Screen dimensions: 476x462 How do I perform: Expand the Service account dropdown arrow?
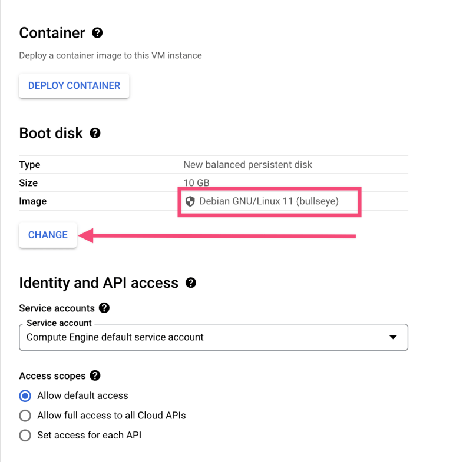tap(394, 337)
